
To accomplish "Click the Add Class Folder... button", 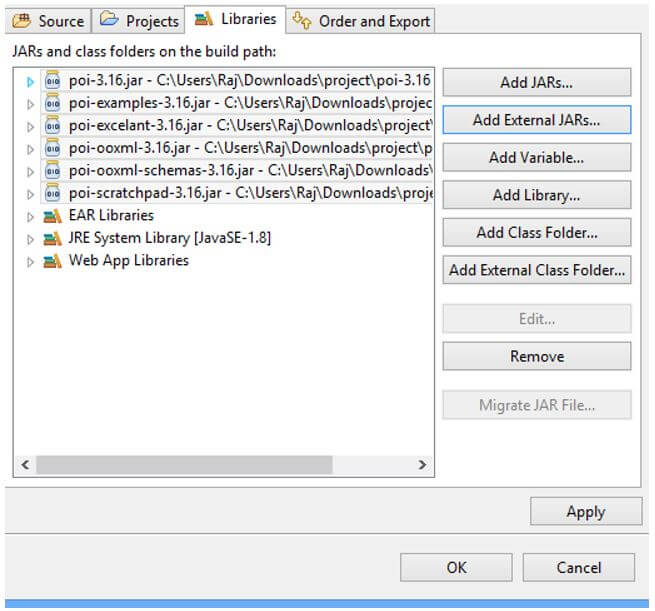I will pyautogui.click(x=537, y=233).
